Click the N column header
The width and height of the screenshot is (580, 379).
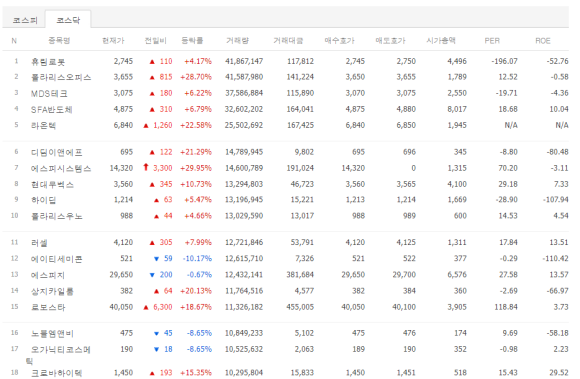pos(14,41)
